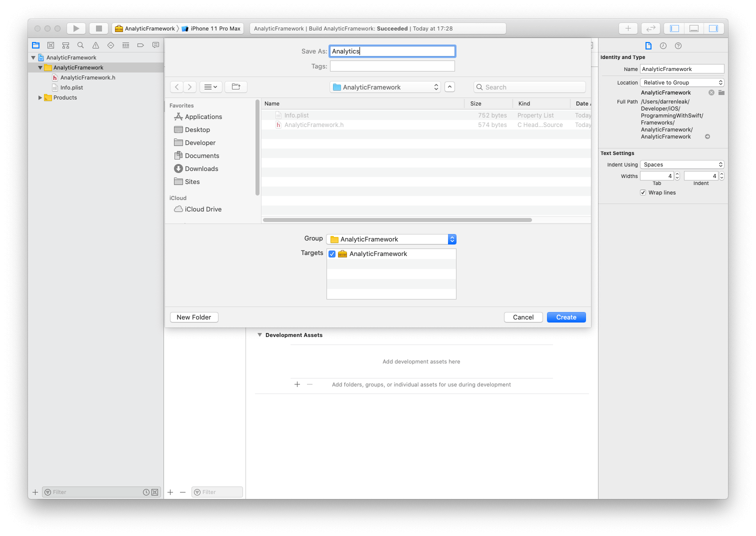Sort files by Size column

(488, 103)
